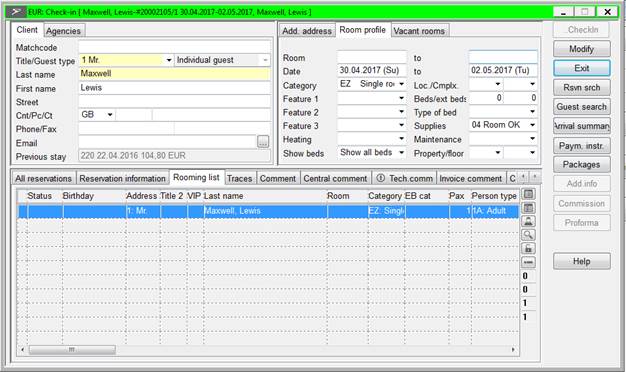The width and height of the screenshot is (626, 372).
Task: Switch to the Add. address tab
Action: coord(307,31)
